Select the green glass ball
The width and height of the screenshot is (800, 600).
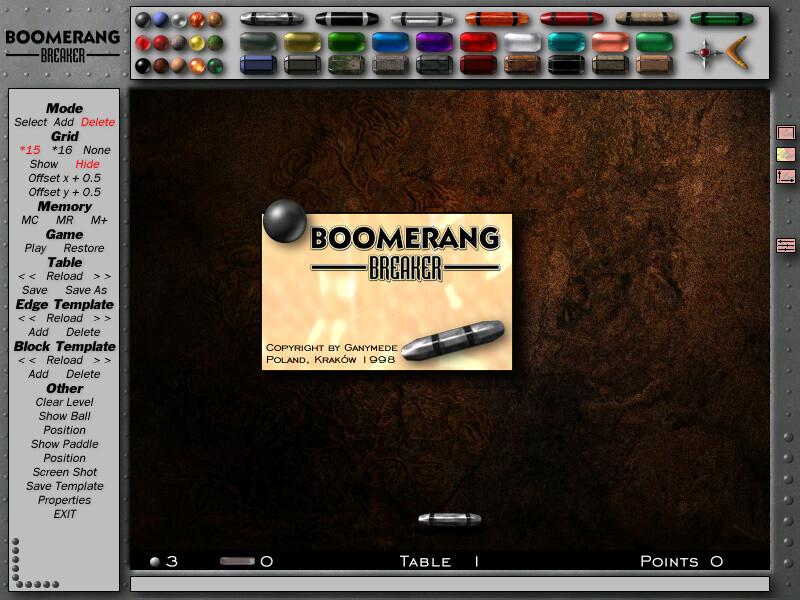(x=215, y=66)
